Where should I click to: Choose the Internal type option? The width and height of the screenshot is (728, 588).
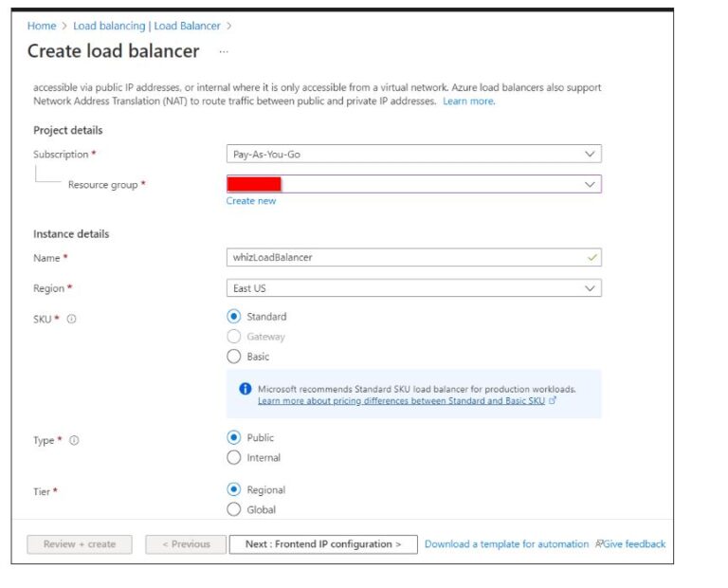[x=234, y=457]
